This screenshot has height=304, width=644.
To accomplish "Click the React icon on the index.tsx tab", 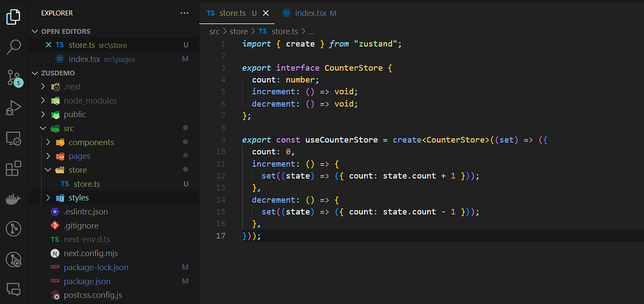I will pyautogui.click(x=286, y=13).
